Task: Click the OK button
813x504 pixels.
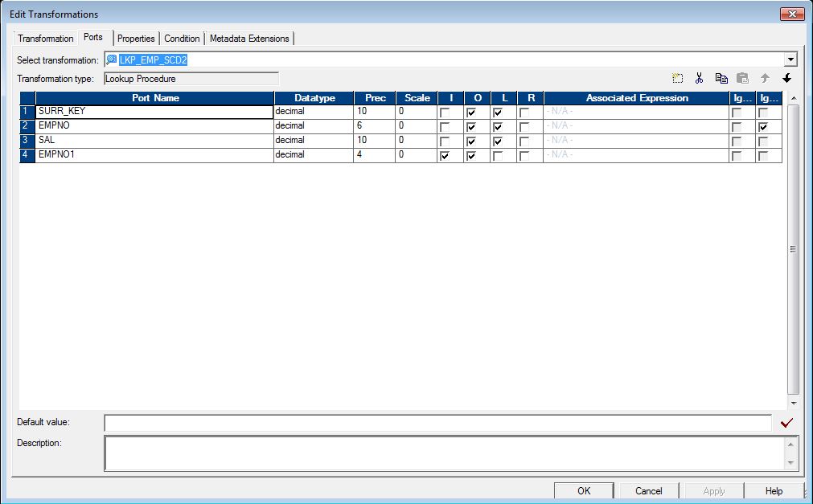Action: pos(584,490)
